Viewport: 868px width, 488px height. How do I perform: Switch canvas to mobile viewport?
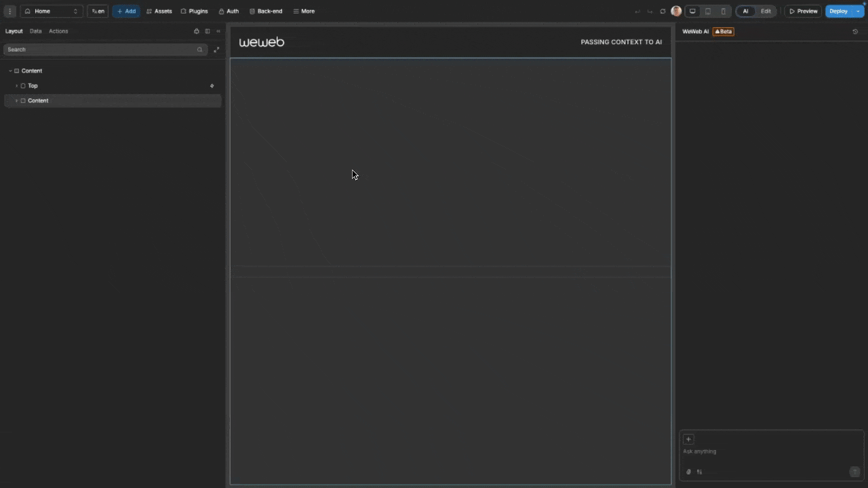tap(723, 11)
